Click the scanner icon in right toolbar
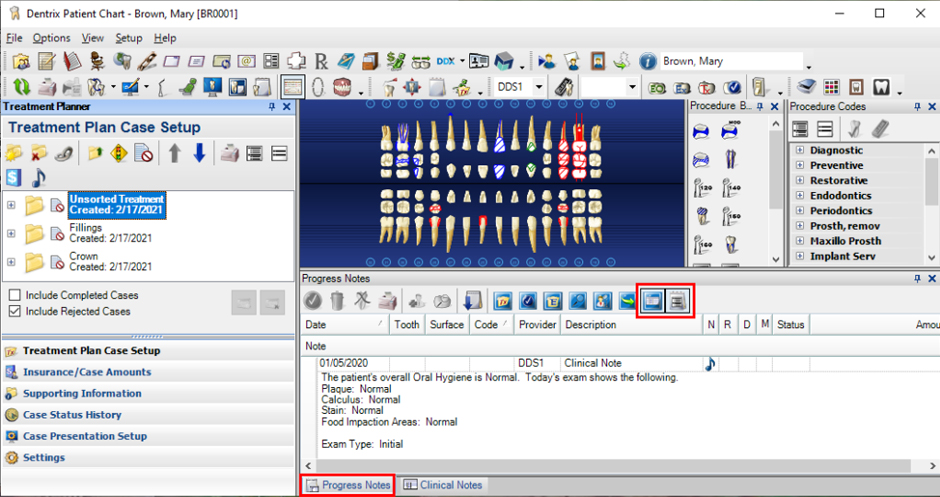The height and width of the screenshot is (497, 940). (x=806, y=88)
